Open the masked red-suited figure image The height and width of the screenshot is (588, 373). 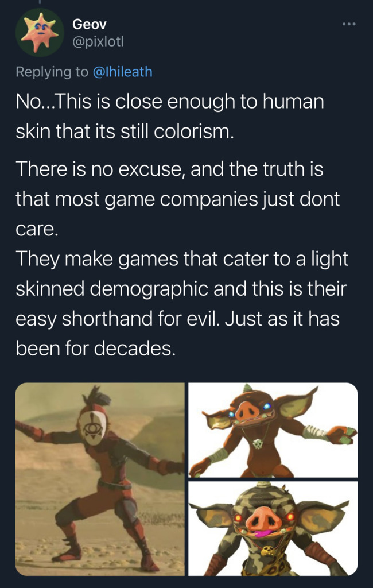coord(100,479)
